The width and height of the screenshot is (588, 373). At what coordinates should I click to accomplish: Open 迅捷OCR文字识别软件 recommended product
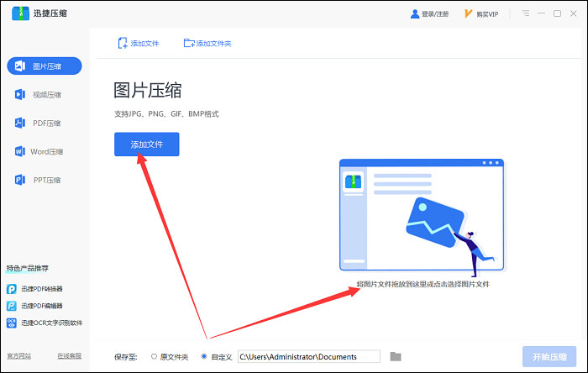point(45,323)
